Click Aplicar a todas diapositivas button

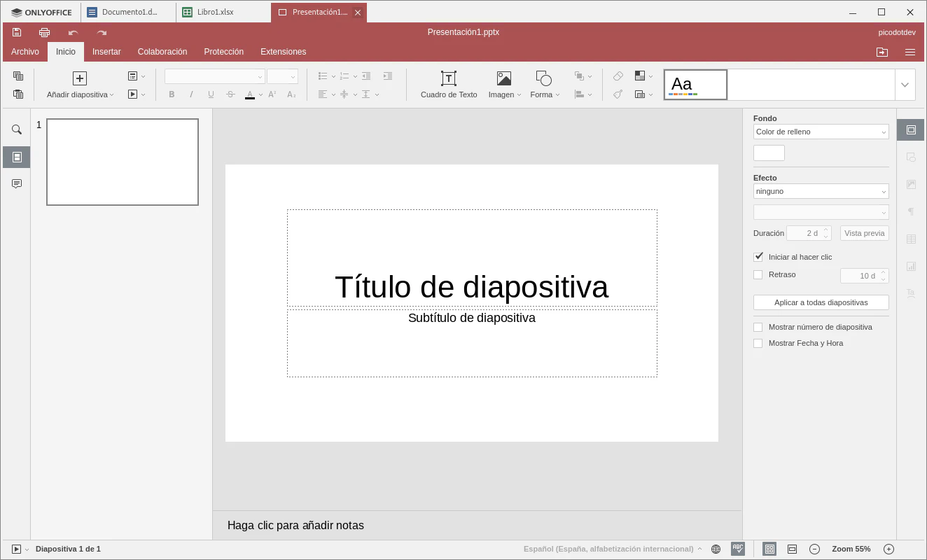pos(821,302)
